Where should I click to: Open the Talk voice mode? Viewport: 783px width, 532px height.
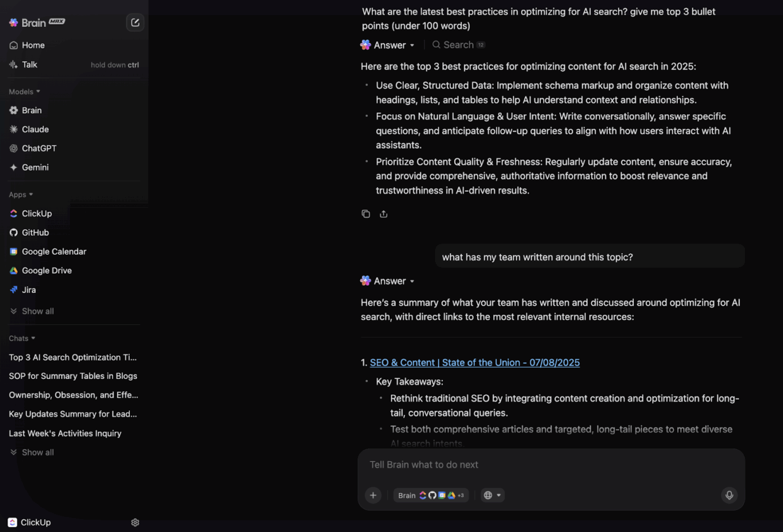29,65
